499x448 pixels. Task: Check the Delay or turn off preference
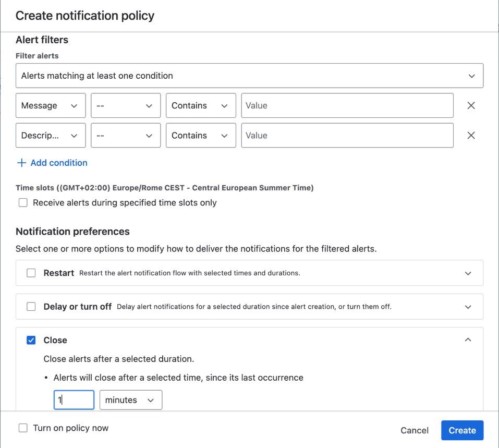pos(31,307)
